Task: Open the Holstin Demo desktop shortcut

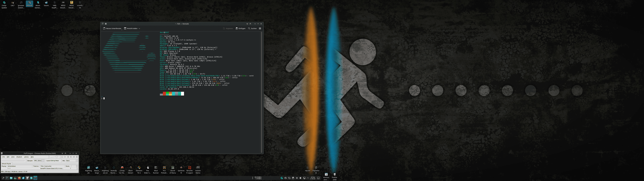Action: [198, 170]
